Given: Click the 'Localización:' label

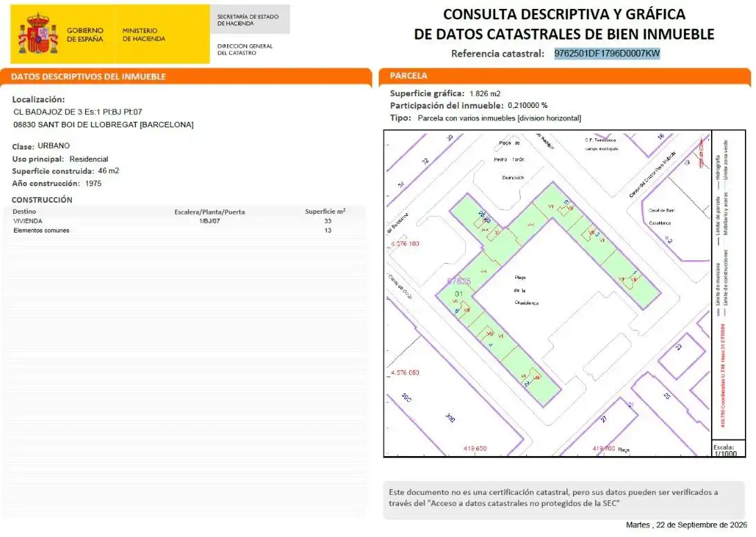Looking at the screenshot, I should point(38,99).
